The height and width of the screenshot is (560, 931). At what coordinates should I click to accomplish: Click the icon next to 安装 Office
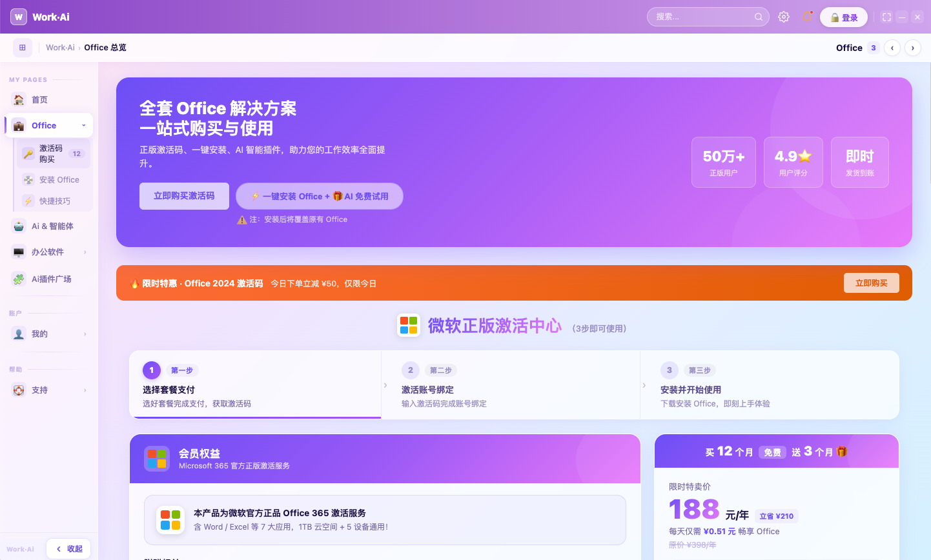click(28, 180)
